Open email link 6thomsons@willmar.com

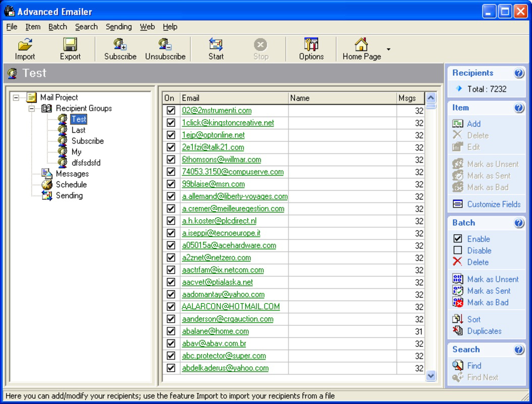(221, 160)
